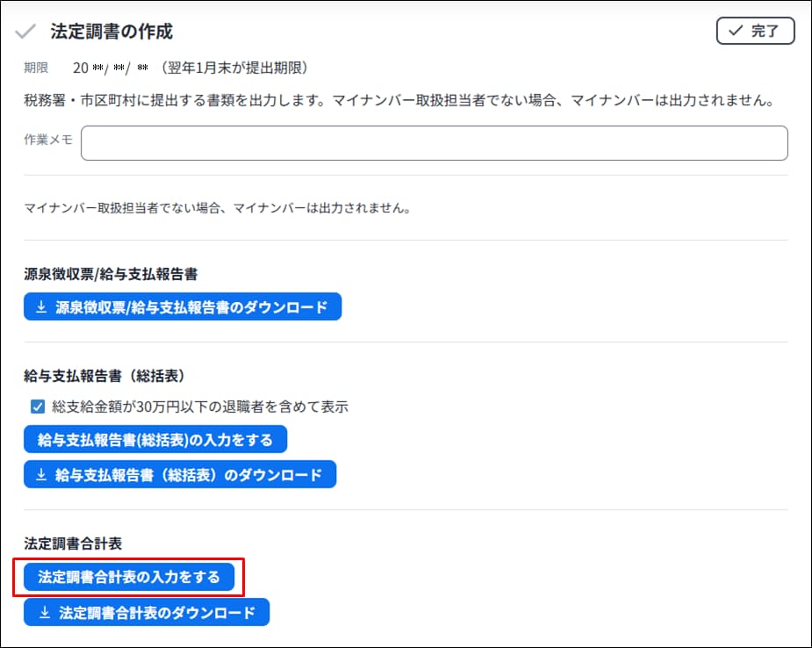
Task: Click the label text 総支給金額が30万円以下の退職者を含めて表示
Action: pos(200,407)
